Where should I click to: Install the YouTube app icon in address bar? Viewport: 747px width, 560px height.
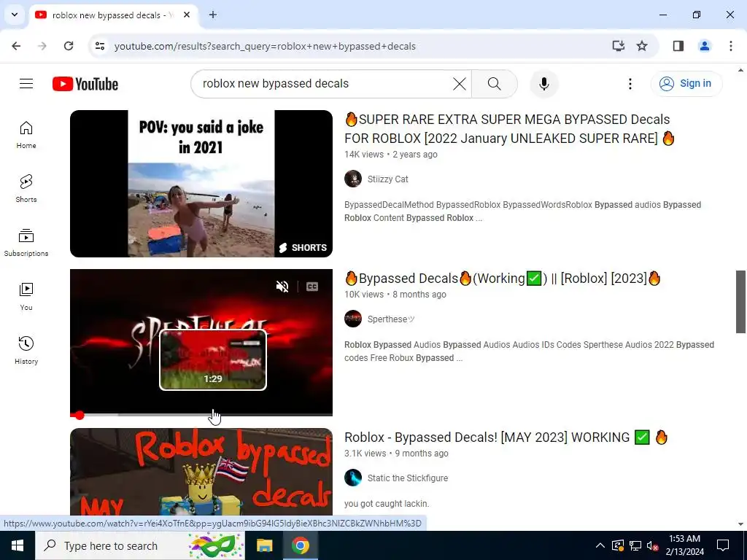pyautogui.click(x=619, y=46)
